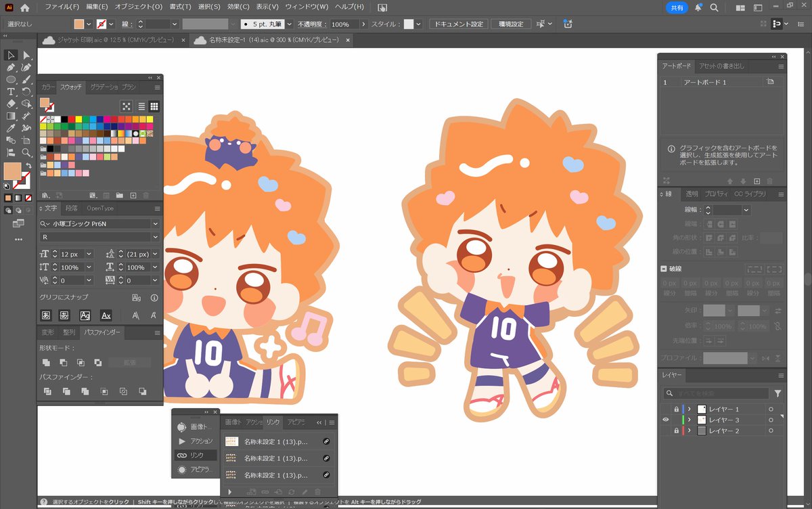Open the 効果(C) menu
This screenshot has width=812, height=509.
(x=238, y=7)
